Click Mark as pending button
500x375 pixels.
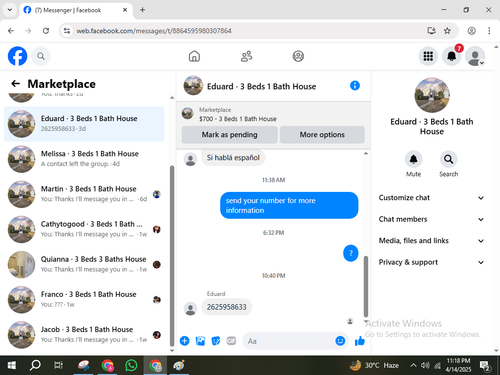click(229, 135)
